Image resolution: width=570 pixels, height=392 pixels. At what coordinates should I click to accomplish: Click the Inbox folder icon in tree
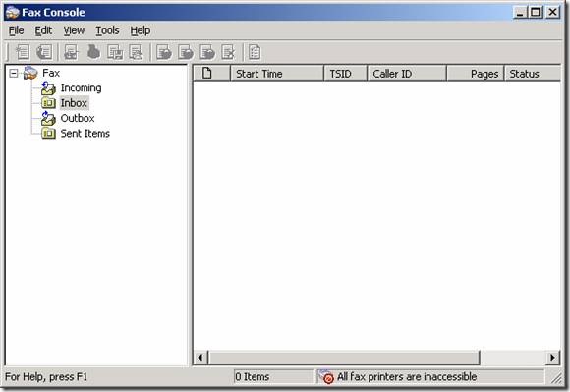click(x=48, y=103)
